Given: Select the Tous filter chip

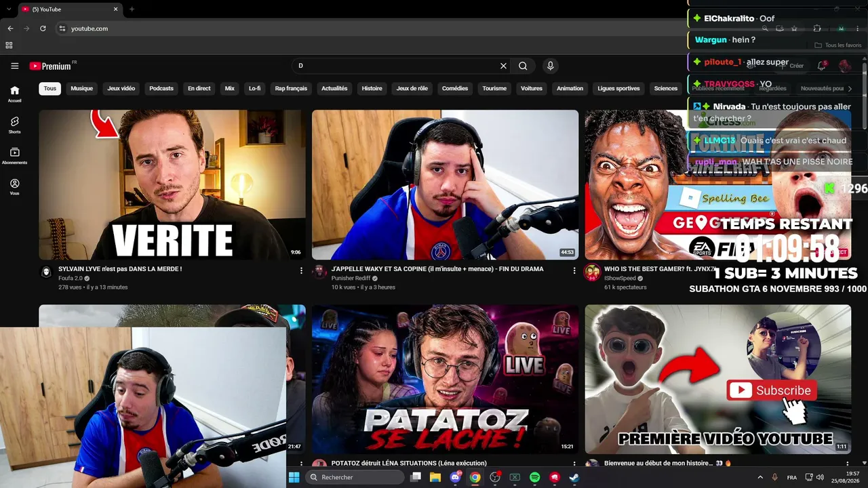Looking at the screenshot, I should 50,88.
